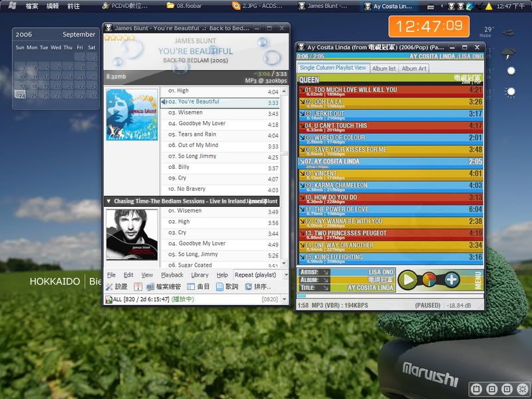Select track '05. Tears and Rain'
Screen dimensions: 532x399
220,135
